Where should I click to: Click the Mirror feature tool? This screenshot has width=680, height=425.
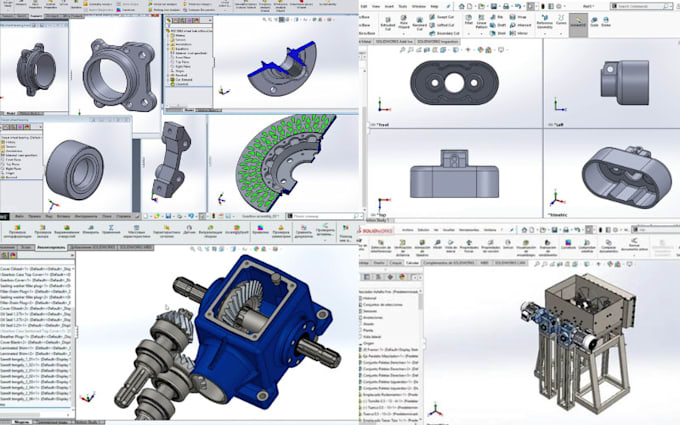[x=519, y=33]
